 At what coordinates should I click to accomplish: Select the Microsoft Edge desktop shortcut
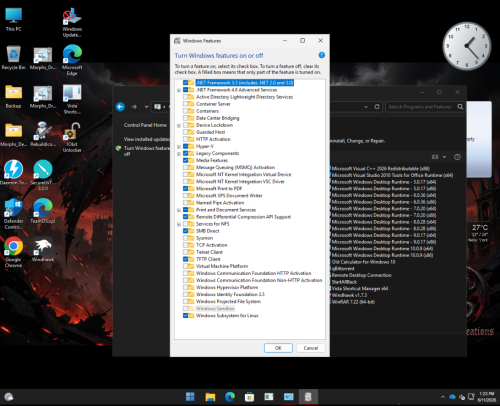point(72,60)
